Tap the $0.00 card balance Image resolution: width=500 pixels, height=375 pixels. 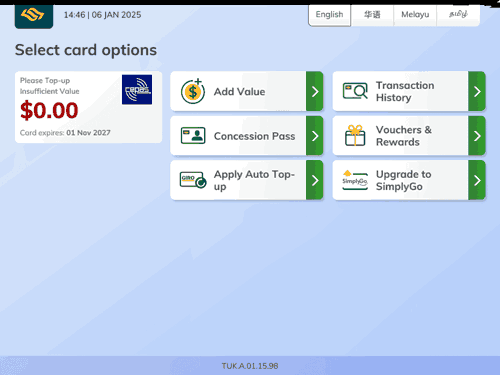[x=49, y=110]
